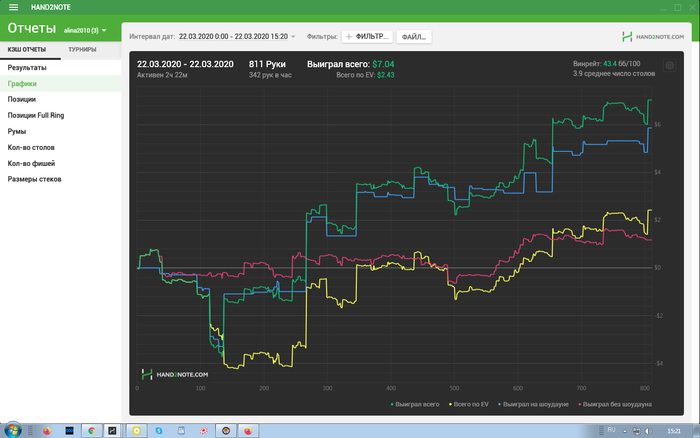
Task: Switch to the ТУРНИРЫ tab
Action: (82, 50)
